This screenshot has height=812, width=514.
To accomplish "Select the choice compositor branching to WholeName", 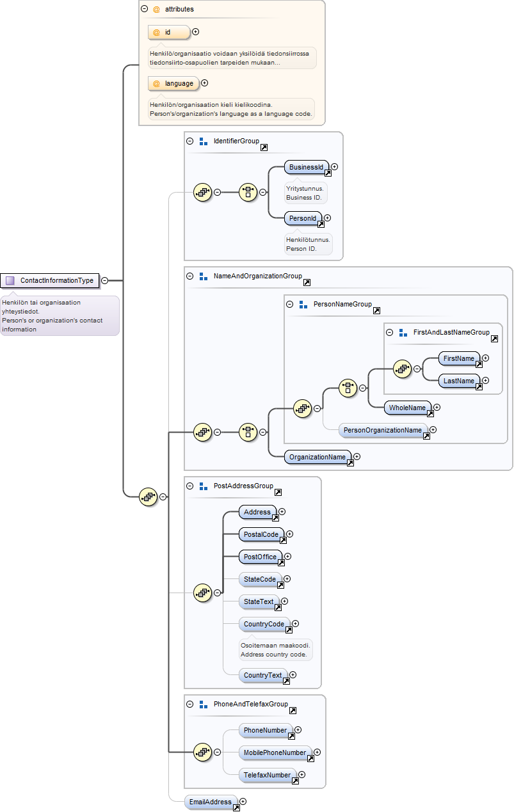I will [348, 388].
